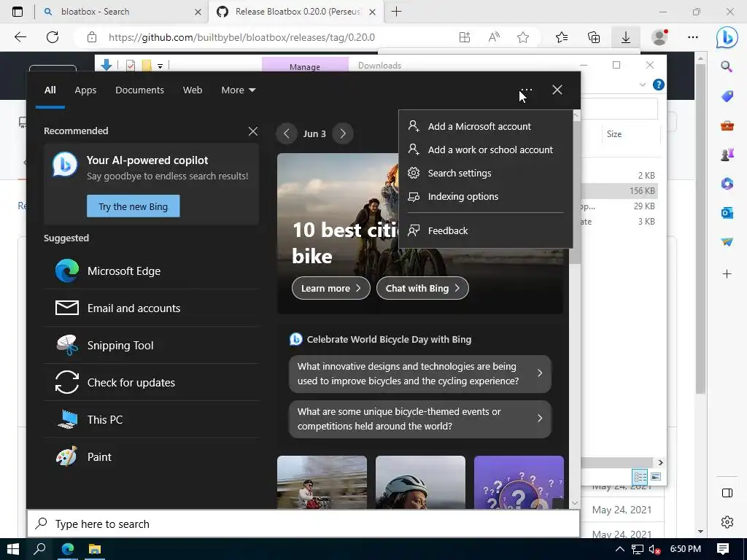Open the Downloads icon in Edge toolbar
The height and width of the screenshot is (560, 747).
(625, 37)
